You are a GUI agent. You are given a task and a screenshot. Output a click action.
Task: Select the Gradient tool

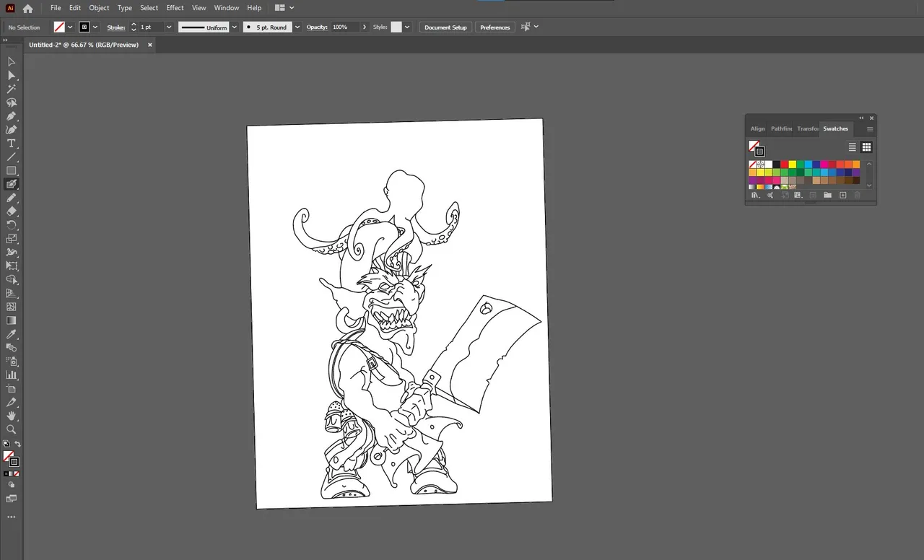coord(12,320)
